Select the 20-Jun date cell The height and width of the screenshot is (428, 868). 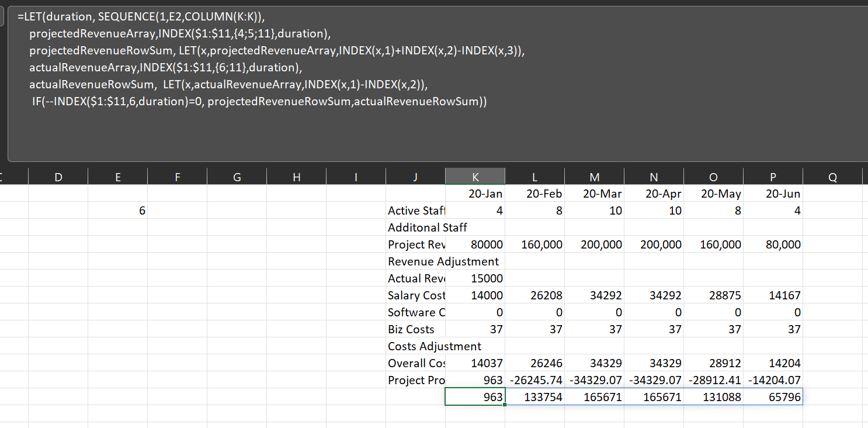click(x=773, y=194)
